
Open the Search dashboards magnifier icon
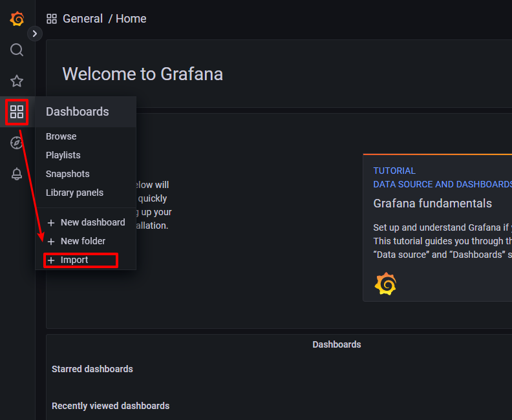click(x=17, y=50)
